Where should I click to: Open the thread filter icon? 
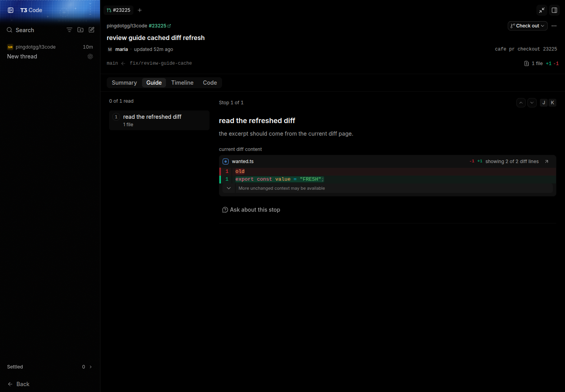coord(69,30)
